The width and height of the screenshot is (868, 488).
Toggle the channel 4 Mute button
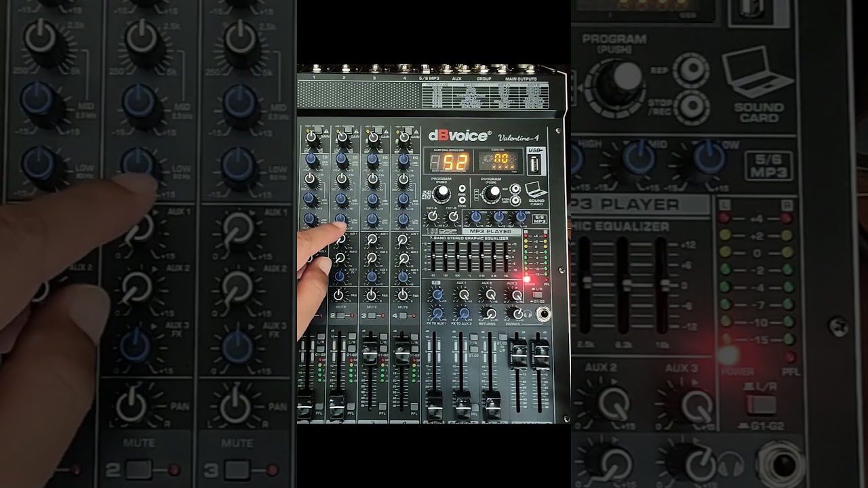point(403,316)
